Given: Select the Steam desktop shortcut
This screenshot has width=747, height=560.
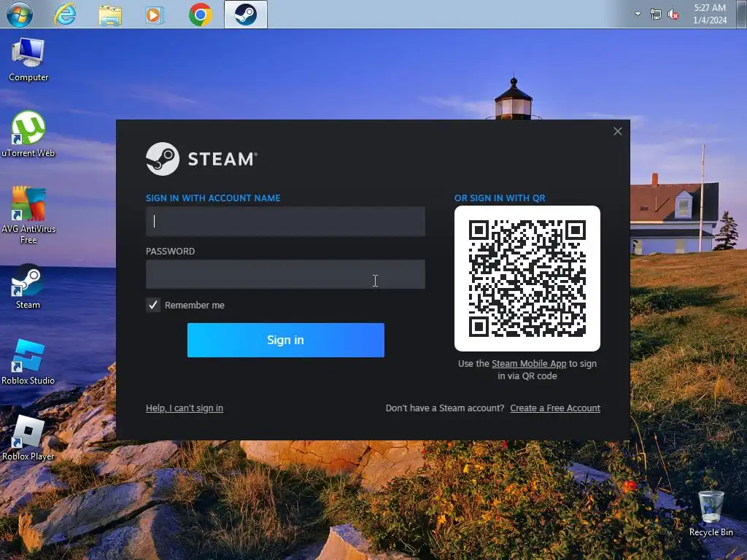Looking at the screenshot, I should click(x=28, y=286).
